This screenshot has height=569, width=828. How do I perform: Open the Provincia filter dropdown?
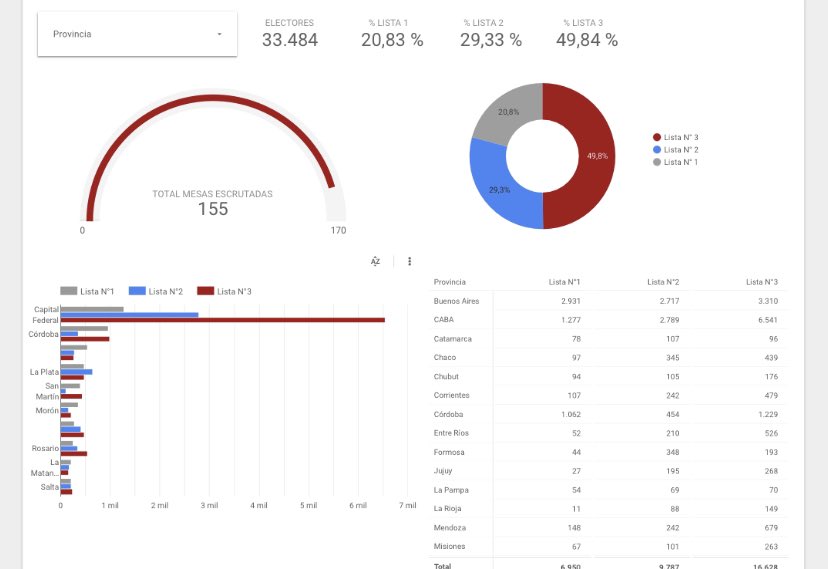click(x=137, y=34)
